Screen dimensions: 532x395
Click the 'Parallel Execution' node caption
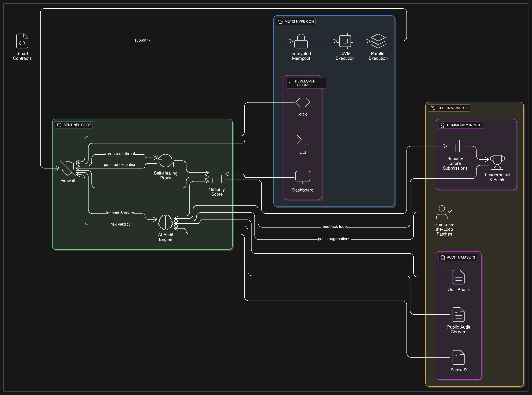pos(378,56)
